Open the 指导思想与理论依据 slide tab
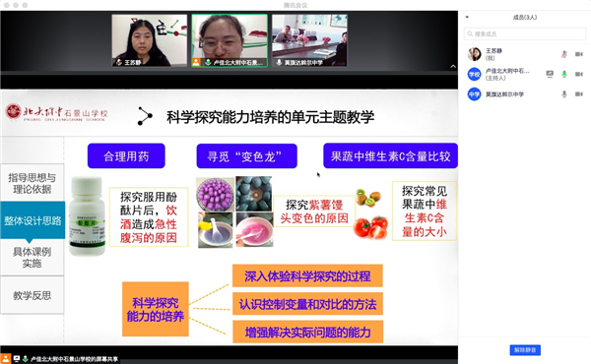 pyautogui.click(x=33, y=183)
